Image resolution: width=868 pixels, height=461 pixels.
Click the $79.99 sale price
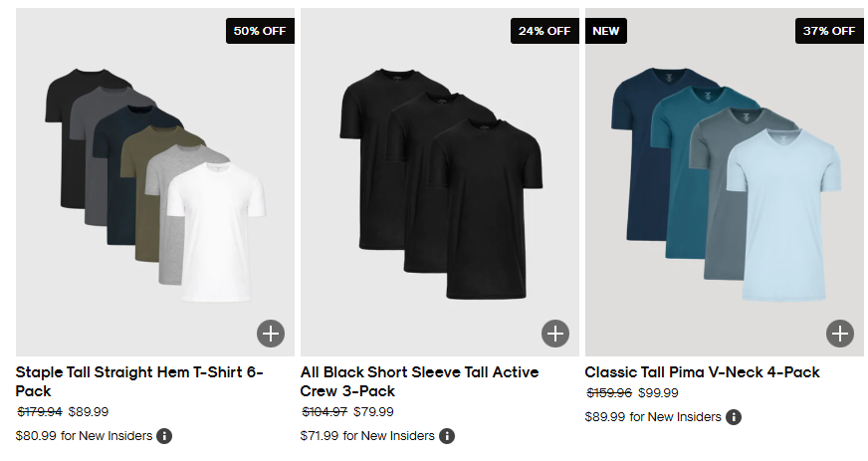pyautogui.click(x=373, y=412)
